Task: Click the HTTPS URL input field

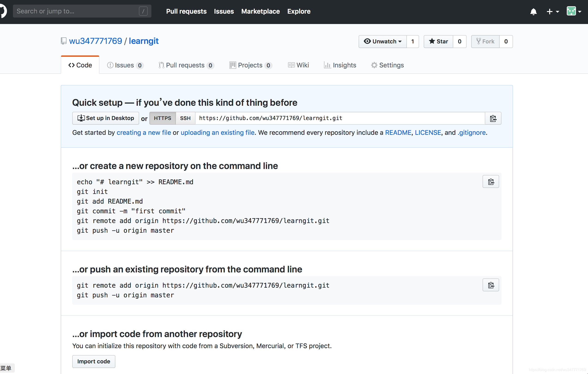Action: [x=340, y=118]
